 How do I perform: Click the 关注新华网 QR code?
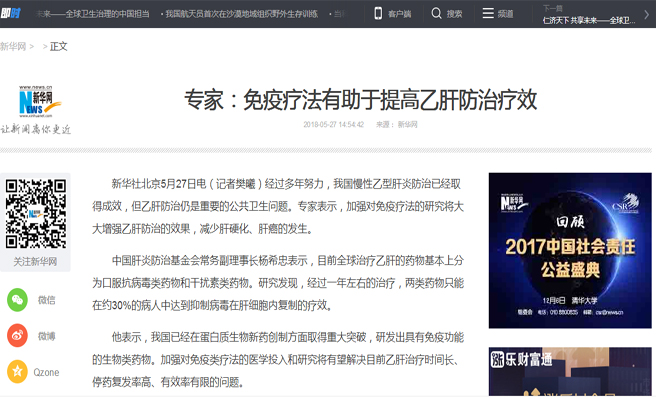click(x=36, y=213)
